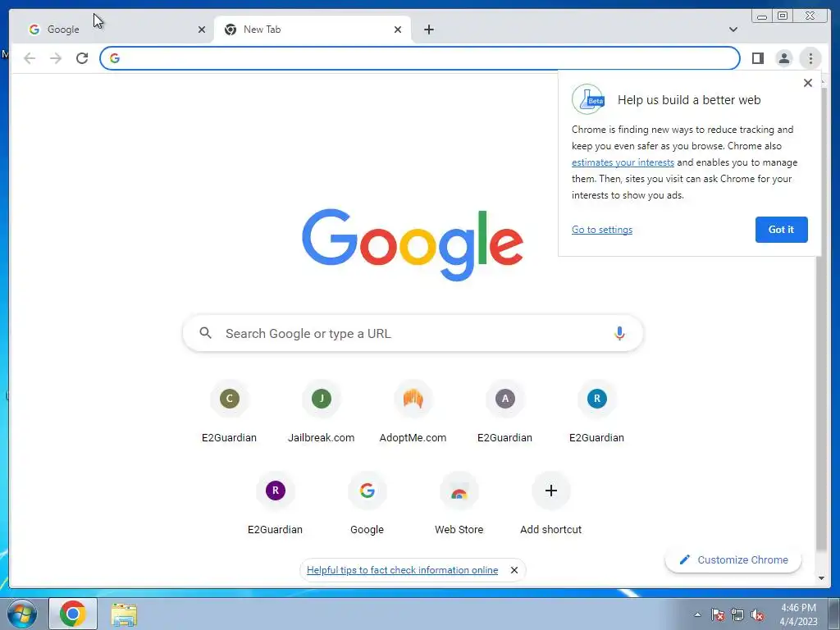Viewport: 840px width, 630px height.
Task: Click the Search Google or type a URL box
Action: click(413, 333)
